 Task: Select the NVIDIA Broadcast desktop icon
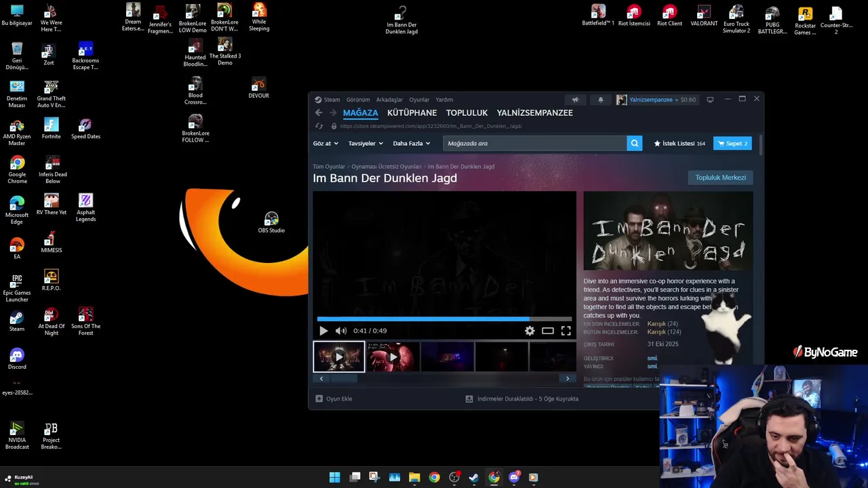[17, 435]
